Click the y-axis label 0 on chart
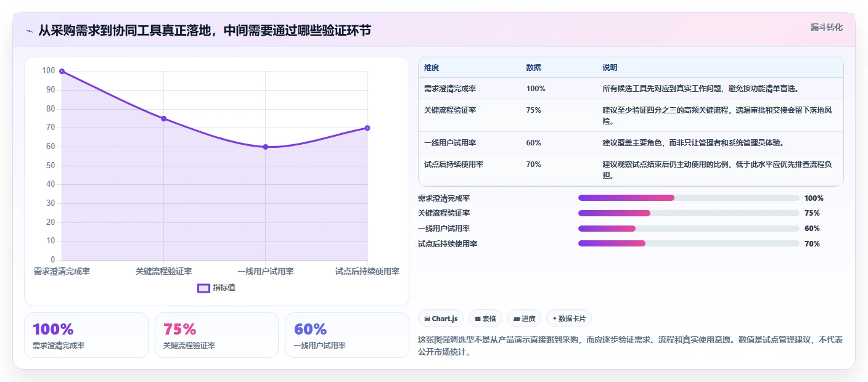This screenshot has width=868, height=382. pyautogui.click(x=52, y=260)
